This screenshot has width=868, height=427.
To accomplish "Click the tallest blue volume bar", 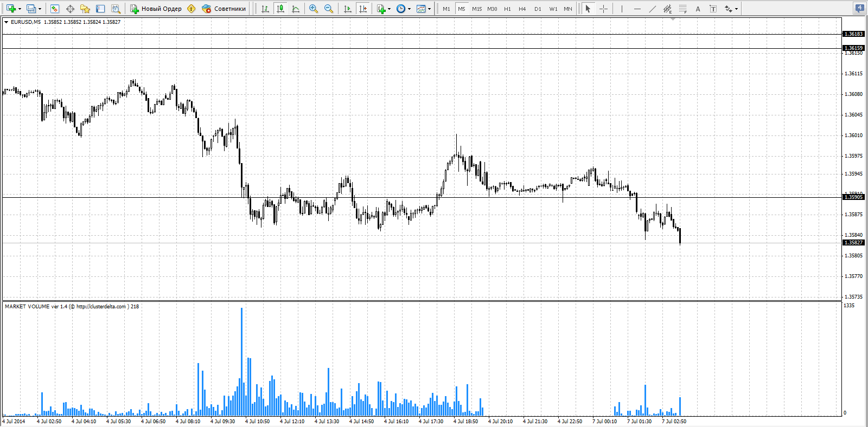I will point(241,361).
